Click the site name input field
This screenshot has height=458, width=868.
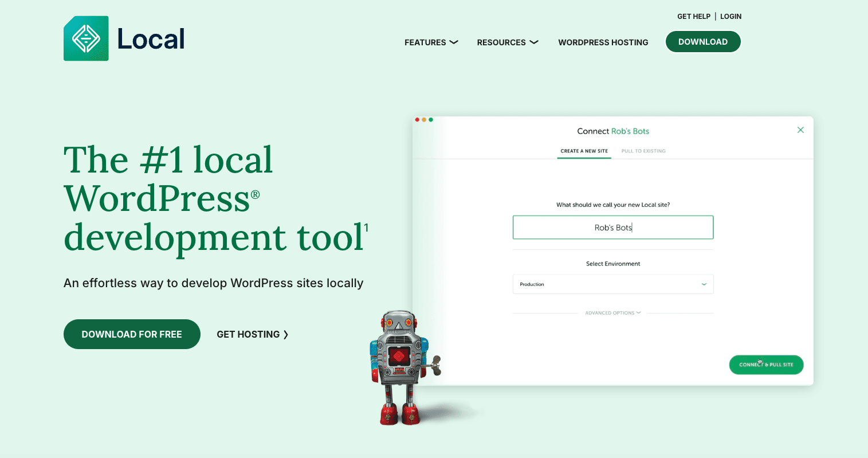pyautogui.click(x=613, y=228)
